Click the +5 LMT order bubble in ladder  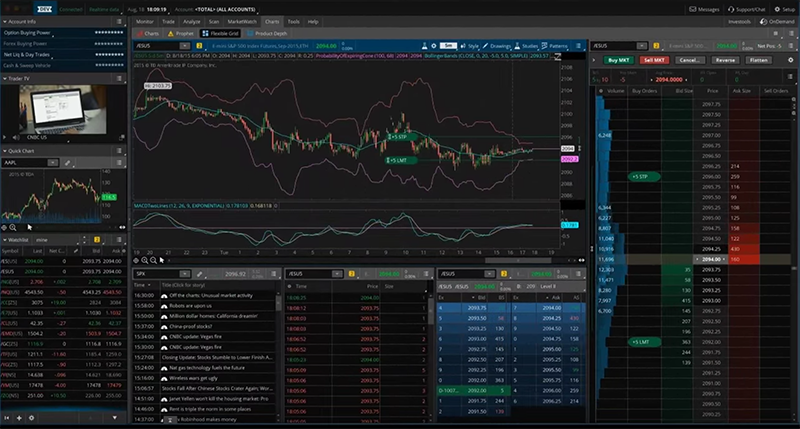[643, 342]
